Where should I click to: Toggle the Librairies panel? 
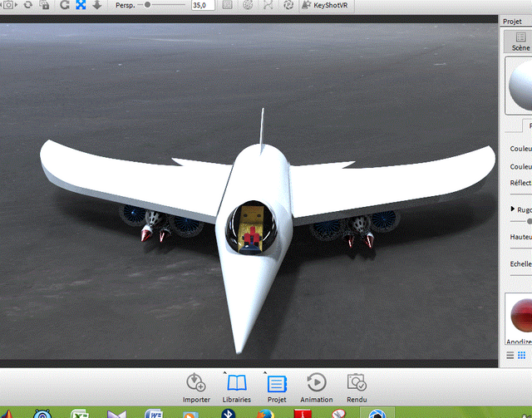point(236,388)
